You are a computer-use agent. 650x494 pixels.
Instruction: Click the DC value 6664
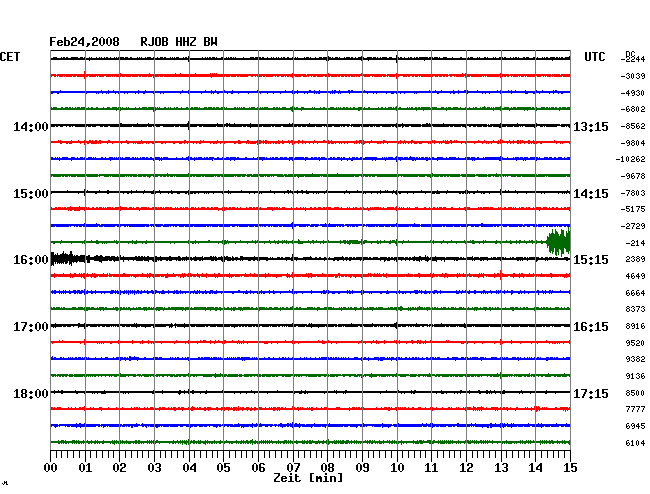635,293
